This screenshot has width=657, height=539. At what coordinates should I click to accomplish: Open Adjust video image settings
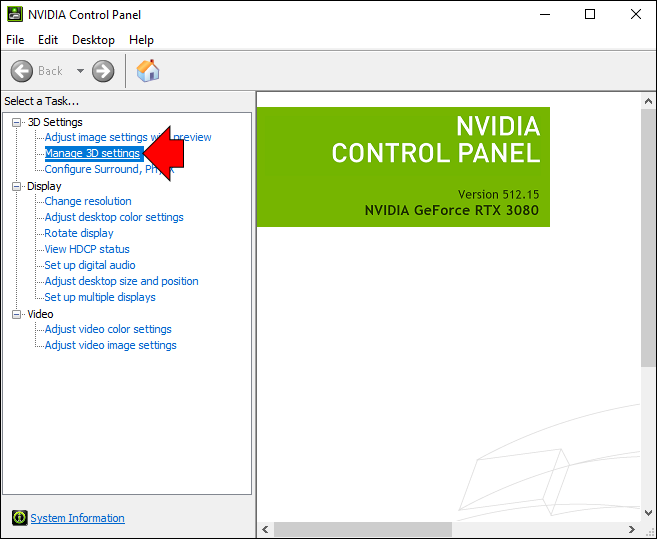pyautogui.click(x=111, y=345)
